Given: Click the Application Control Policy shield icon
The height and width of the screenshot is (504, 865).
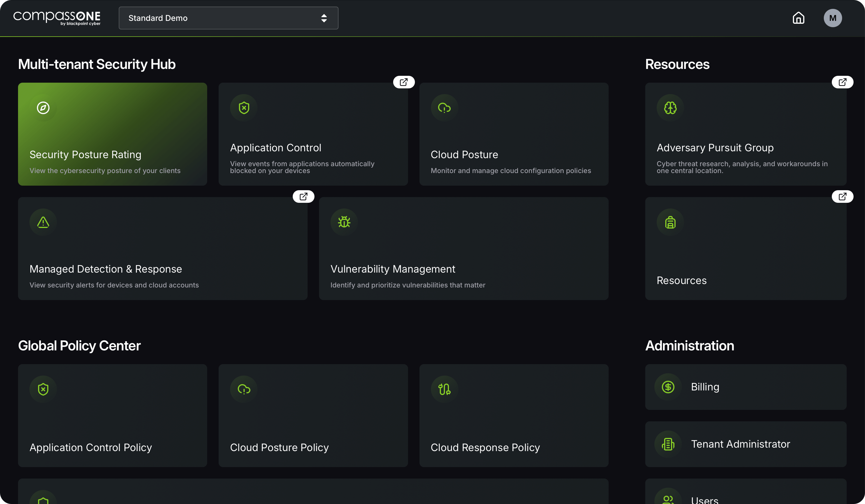Looking at the screenshot, I should (43, 389).
